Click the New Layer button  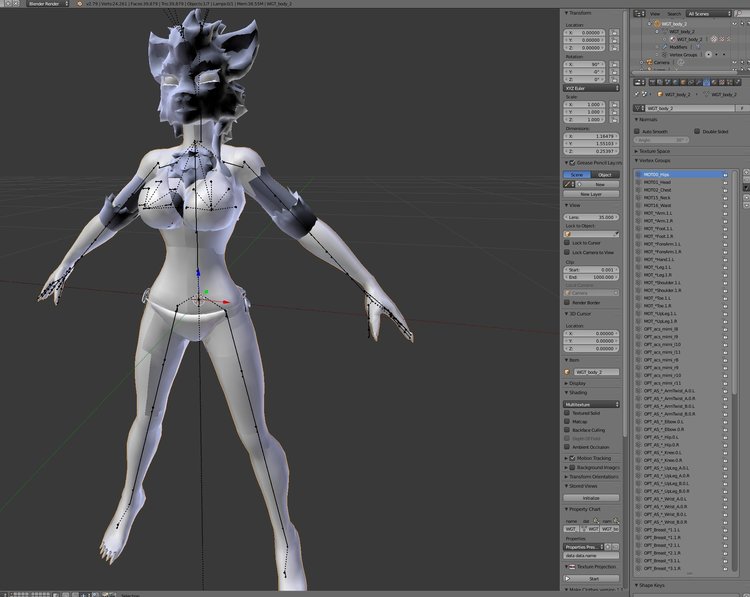click(x=591, y=194)
